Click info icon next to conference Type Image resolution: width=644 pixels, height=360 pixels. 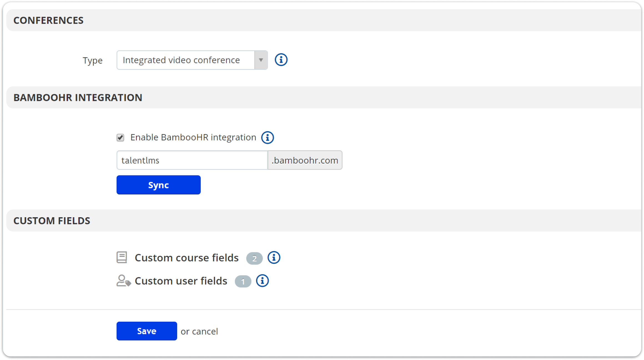click(281, 60)
